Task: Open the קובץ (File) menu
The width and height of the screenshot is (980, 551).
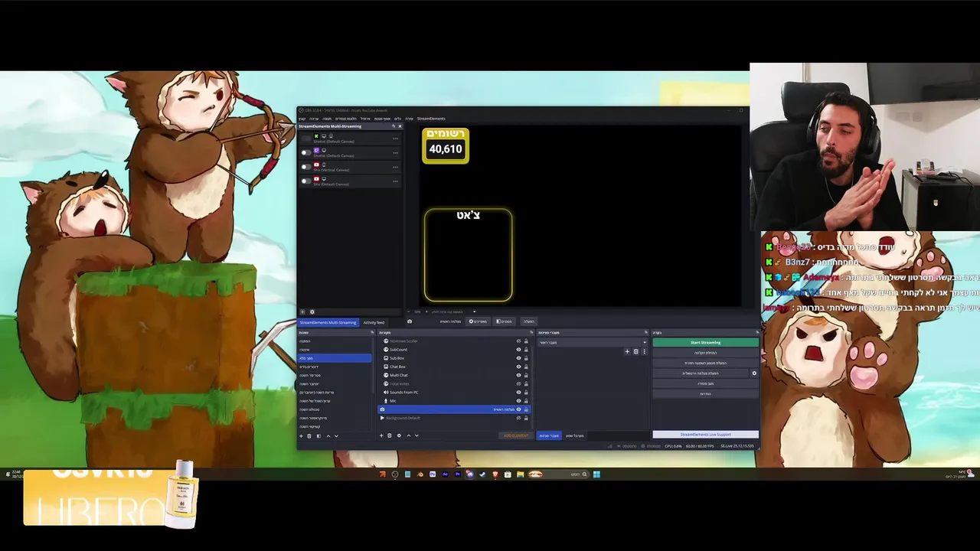Action: [302, 119]
